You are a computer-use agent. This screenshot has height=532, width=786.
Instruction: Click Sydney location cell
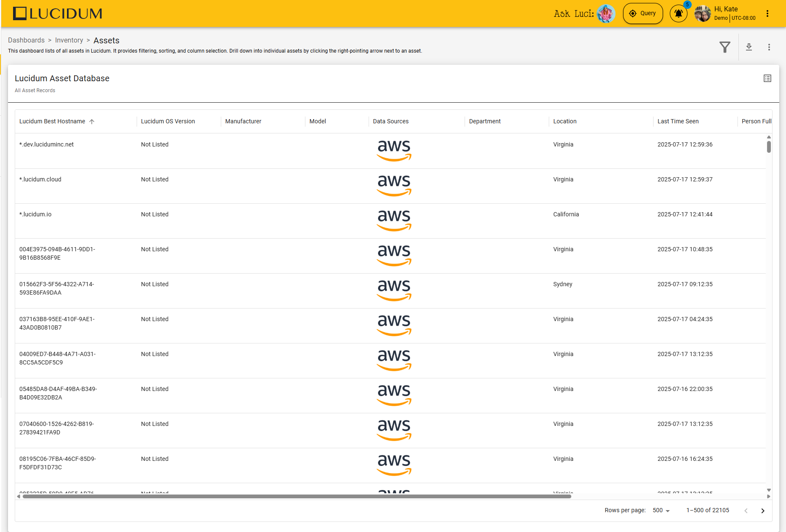click(562, 284)
